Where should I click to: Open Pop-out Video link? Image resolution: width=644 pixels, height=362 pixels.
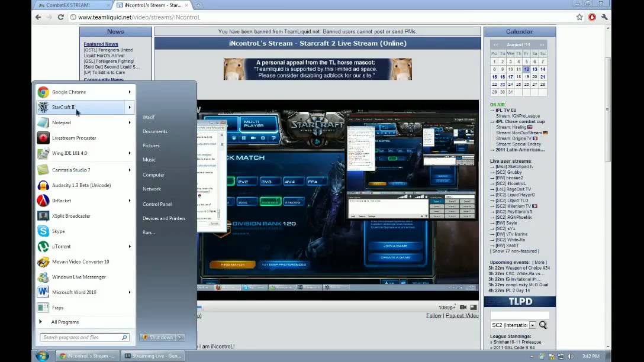(462, 316)
